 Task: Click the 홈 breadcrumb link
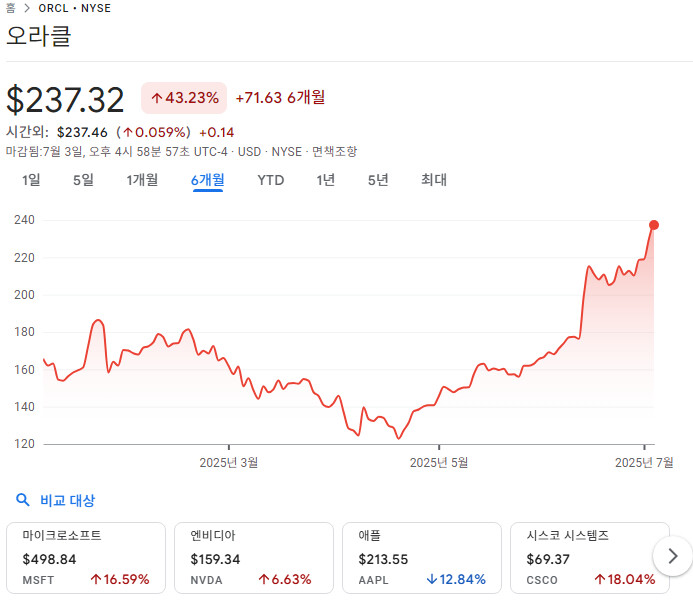pyautogui.click(x=11, y=8)
